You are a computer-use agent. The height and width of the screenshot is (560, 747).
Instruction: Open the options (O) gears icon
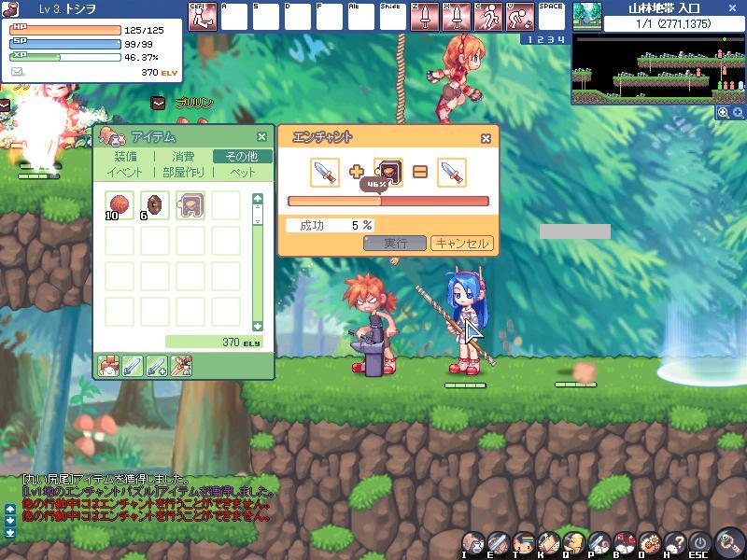pyautogui.click(x=650, y=544)
